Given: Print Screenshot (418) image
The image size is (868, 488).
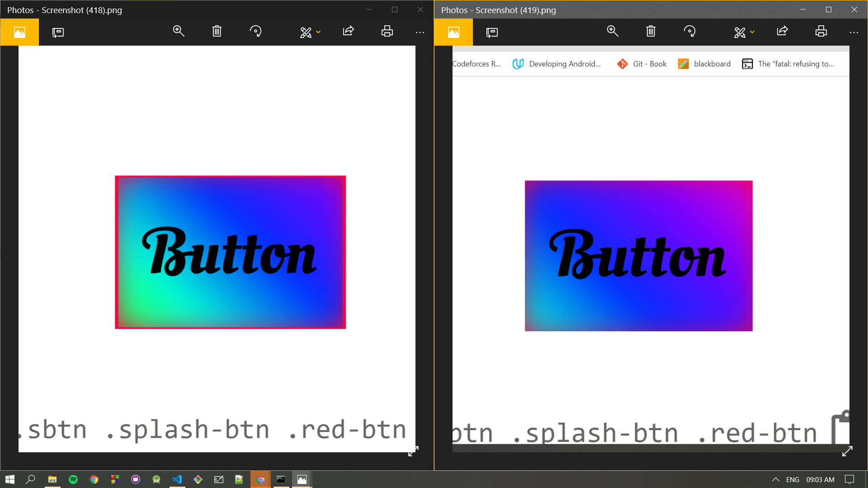Looking at the screenshot, I should pos(387,32).
